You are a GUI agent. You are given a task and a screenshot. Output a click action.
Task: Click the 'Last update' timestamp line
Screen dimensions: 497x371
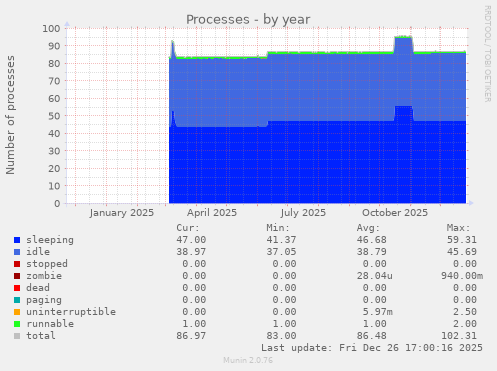[372, 348]
